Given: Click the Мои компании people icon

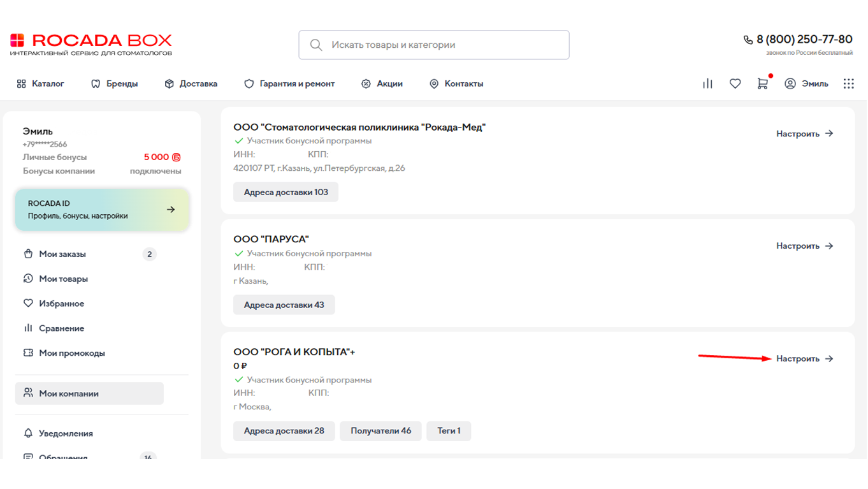Looking at the screenshot, I should point(28,393).
